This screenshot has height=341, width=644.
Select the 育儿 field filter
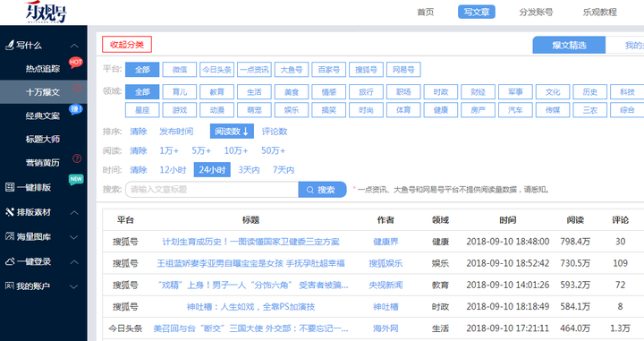(180, 92)
